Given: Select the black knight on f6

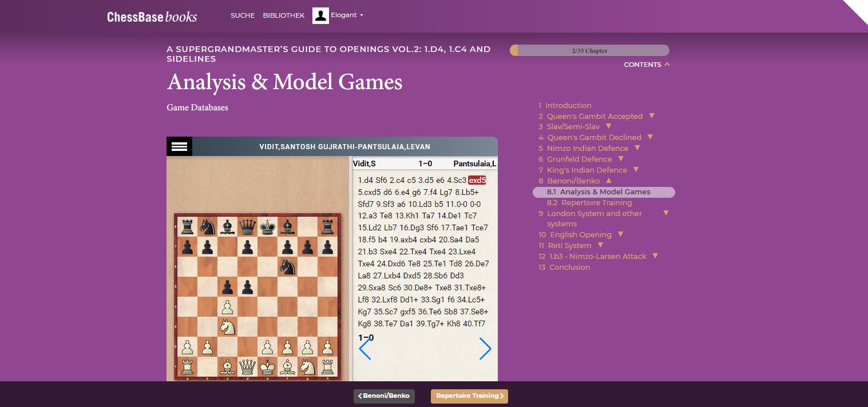Looking at the screenshot, I should tap(288, 267).
